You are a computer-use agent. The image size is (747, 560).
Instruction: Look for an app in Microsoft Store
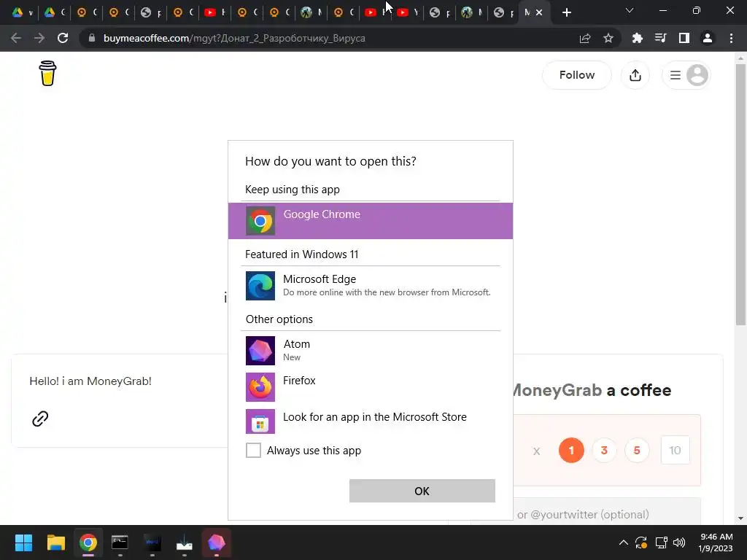tap(371, 421)
